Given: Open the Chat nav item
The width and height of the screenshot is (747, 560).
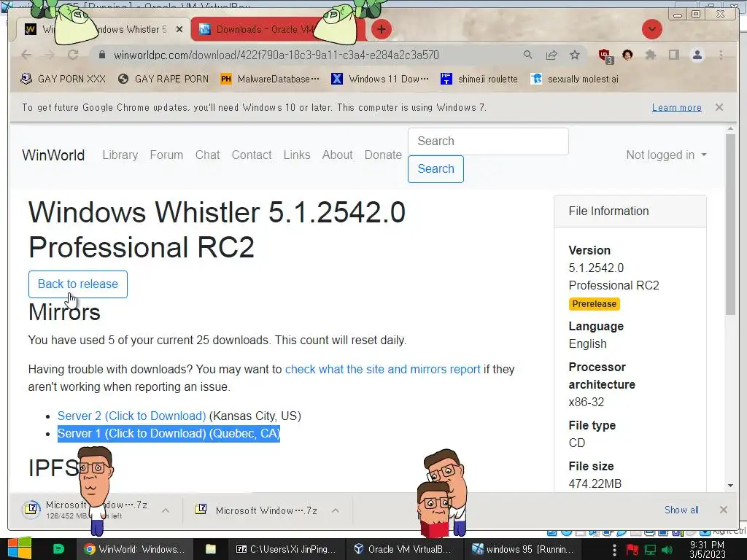Looking at the screenshot, I should pos(207,155).
